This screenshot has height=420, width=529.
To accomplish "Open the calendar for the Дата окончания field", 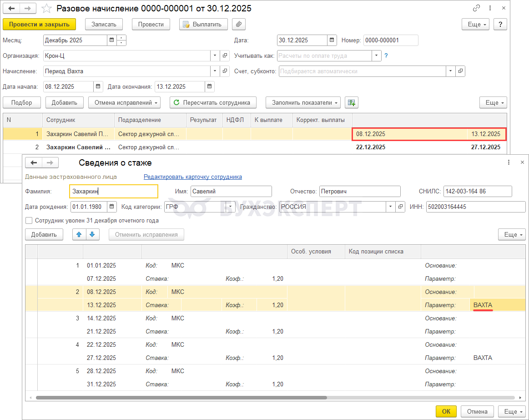I will point(209,86).
